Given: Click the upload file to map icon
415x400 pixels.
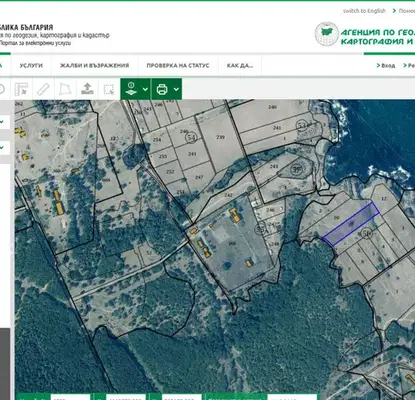Looking at the screenshot, I should 87,89.
